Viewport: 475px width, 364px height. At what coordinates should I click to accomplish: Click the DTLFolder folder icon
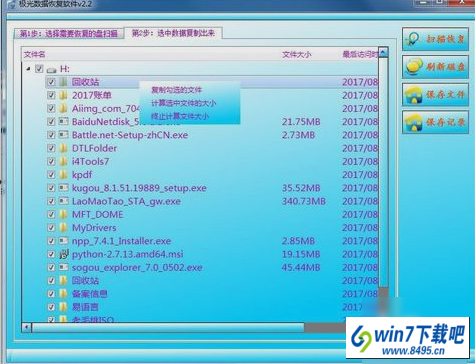63,148
